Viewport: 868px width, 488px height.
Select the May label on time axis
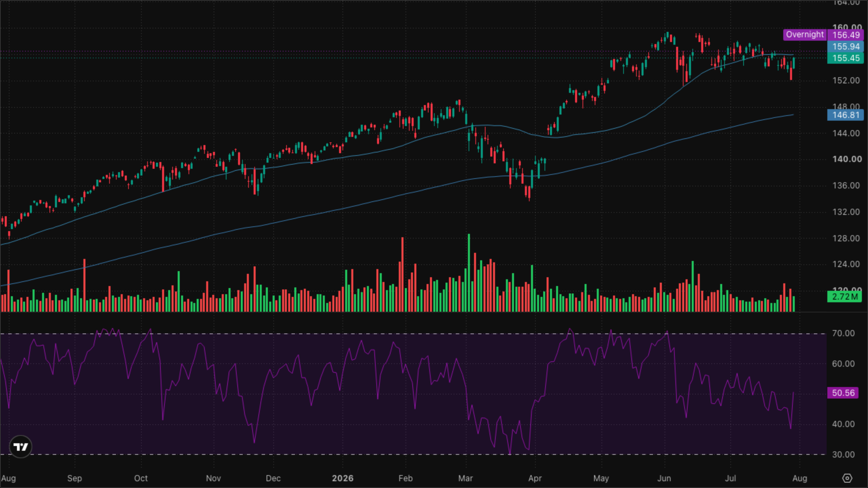click(601, 478)
